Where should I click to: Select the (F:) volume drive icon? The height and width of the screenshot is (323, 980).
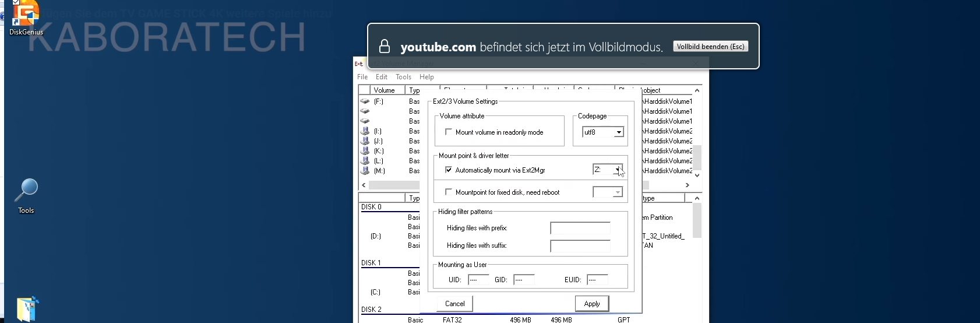pos(365,101)
